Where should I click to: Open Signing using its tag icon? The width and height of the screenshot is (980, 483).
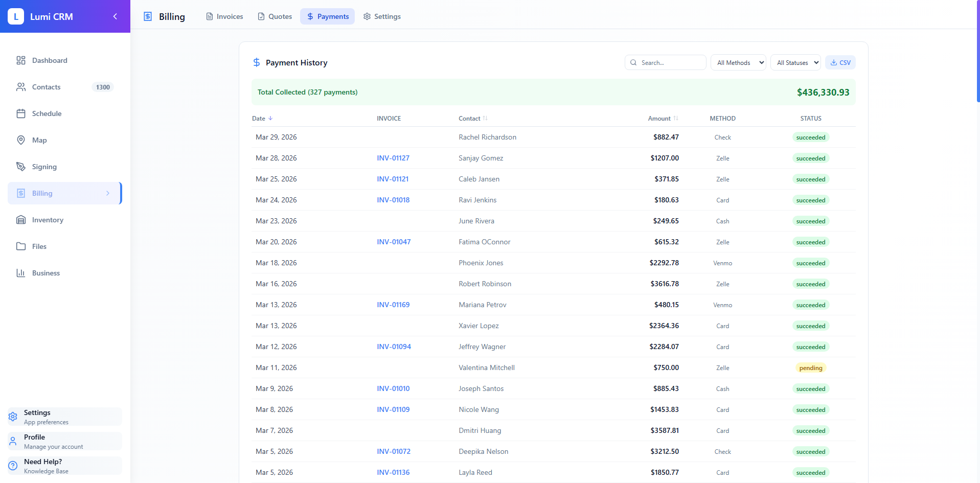point(21,167)
